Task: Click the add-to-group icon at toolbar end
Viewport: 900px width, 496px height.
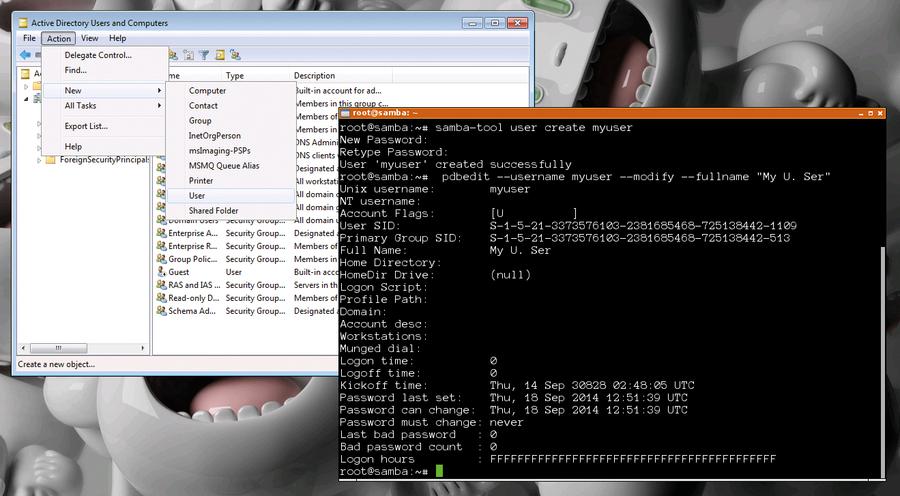Action: (235, 55)
